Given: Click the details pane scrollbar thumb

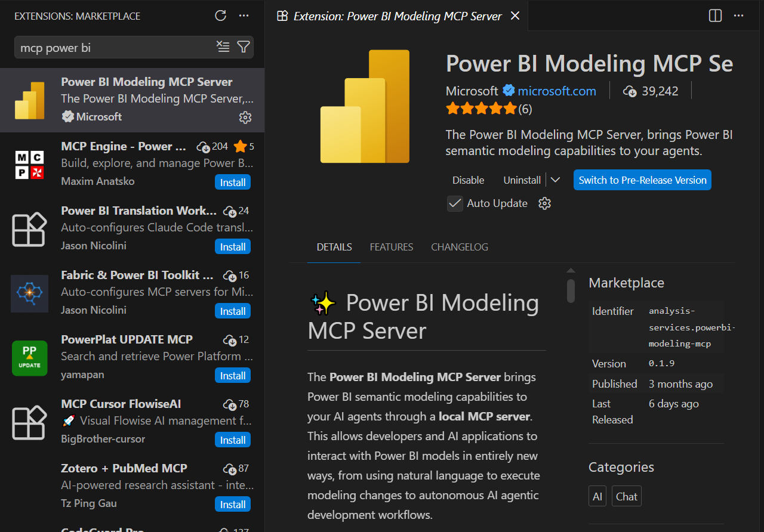Looking at the screenshot, I should click(571, 291).
